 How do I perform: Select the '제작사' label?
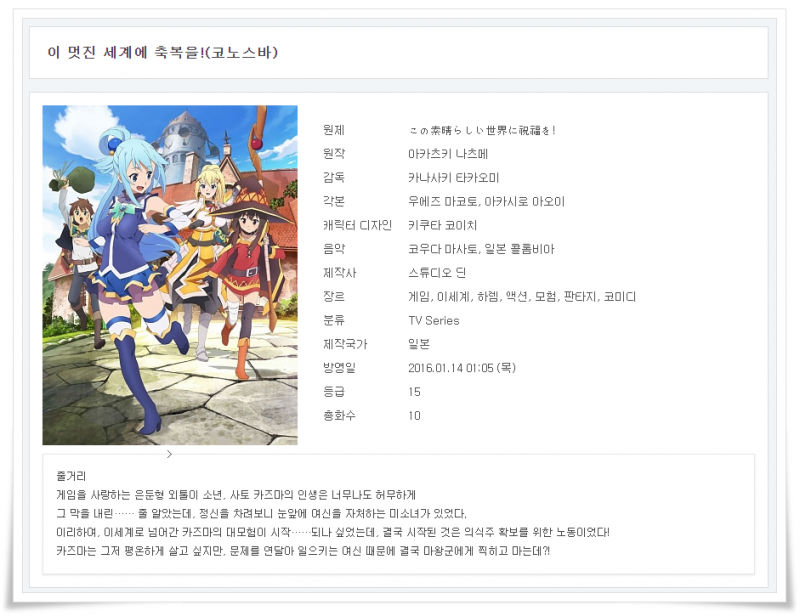pos(339,273)
